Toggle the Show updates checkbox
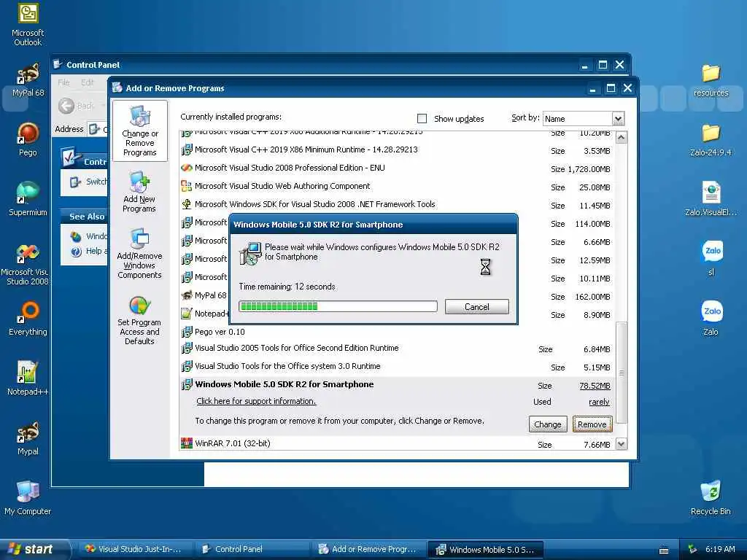Screen dimensions: 747x560 [x=422, y=118]
